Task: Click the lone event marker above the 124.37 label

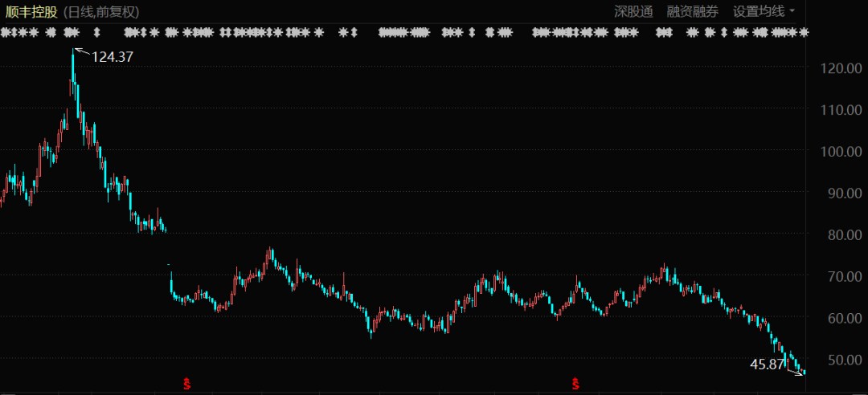Action: [97, 33]
